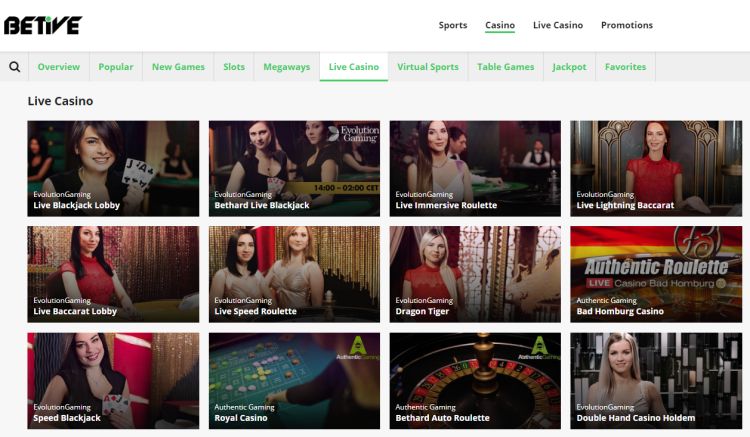750x437 pixels.
Task: Switch to the Overview tab
Action: coord(59,67)
